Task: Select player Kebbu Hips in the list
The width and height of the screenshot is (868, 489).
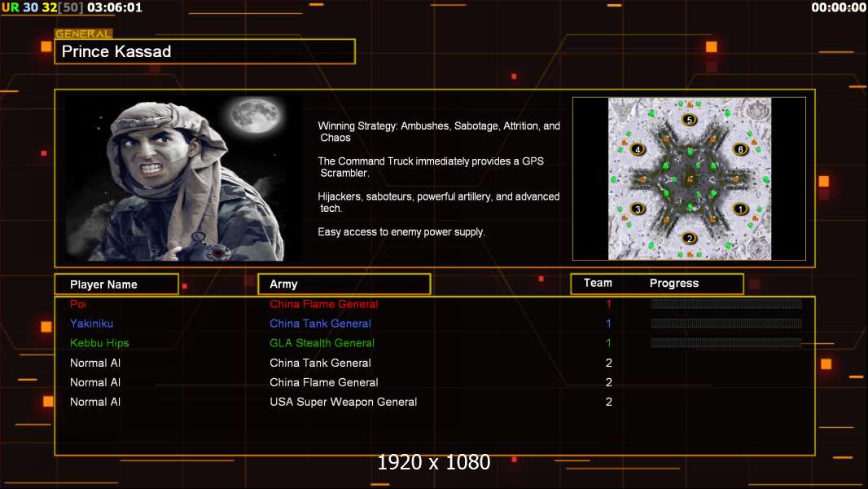Action: coord(99,343)
